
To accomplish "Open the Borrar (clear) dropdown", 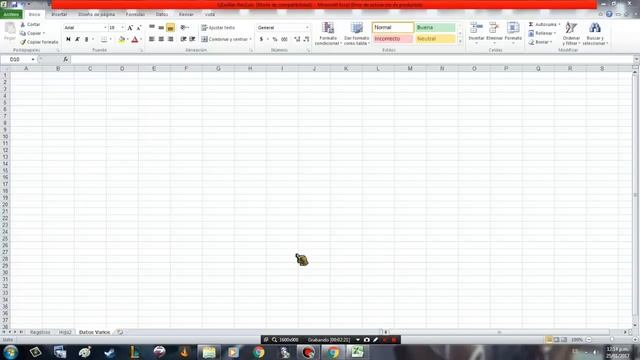I will [540, 42].
